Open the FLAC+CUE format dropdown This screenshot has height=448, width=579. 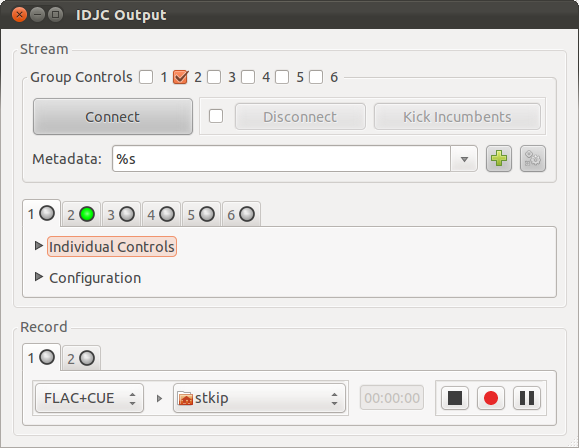[89, 398]
